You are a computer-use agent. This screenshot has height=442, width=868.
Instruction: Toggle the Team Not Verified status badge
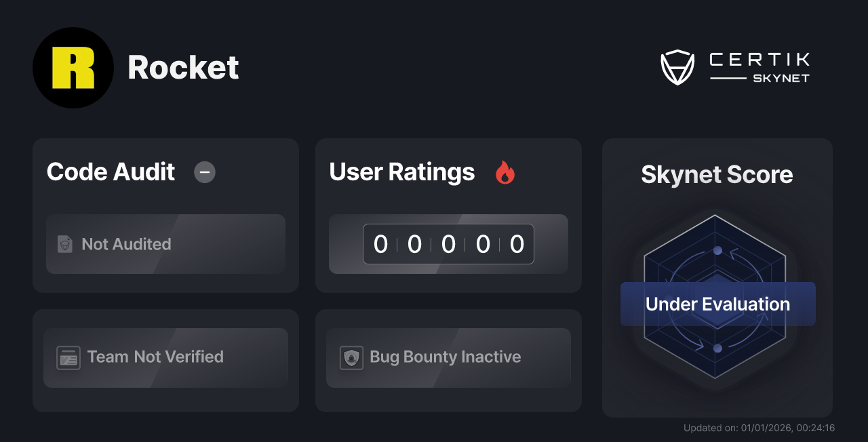click(x=165, y=357)
